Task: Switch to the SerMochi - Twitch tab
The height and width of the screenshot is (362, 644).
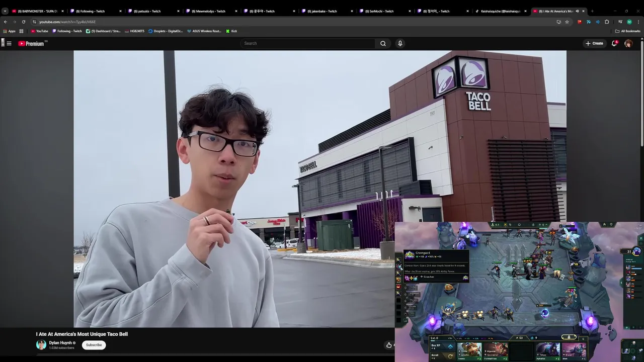Action: [x=385, y=11]
